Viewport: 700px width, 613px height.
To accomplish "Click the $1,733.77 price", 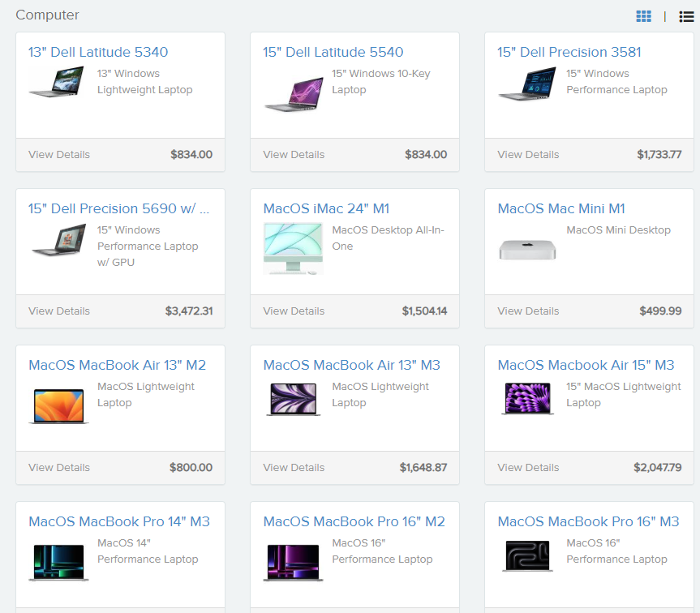I will point(659,155).
